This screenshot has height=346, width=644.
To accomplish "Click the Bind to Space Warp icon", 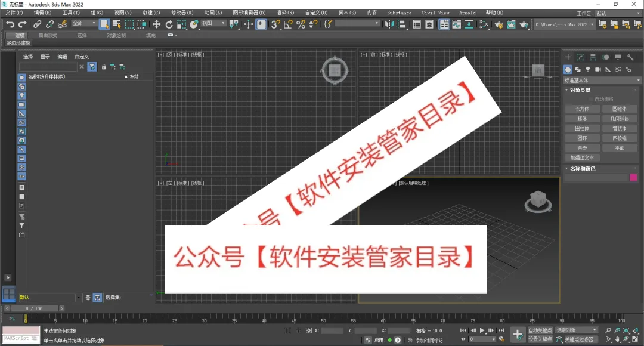I will click(63, 24).
